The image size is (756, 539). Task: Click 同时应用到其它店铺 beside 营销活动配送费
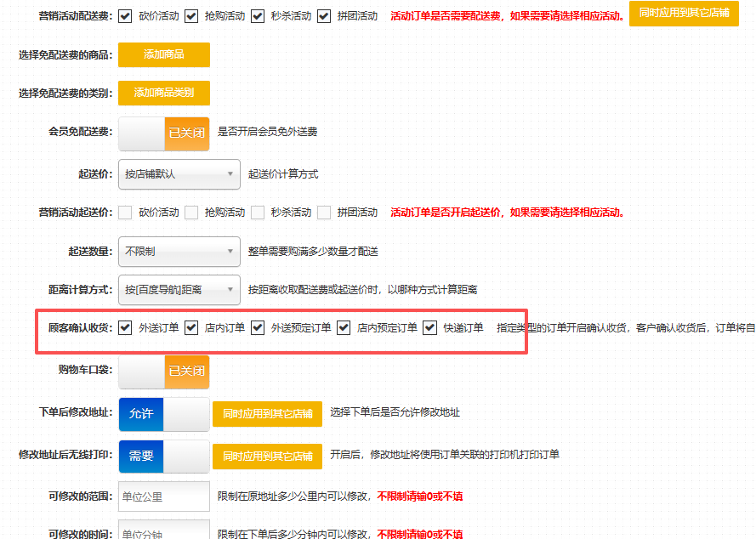pos(684,14)
